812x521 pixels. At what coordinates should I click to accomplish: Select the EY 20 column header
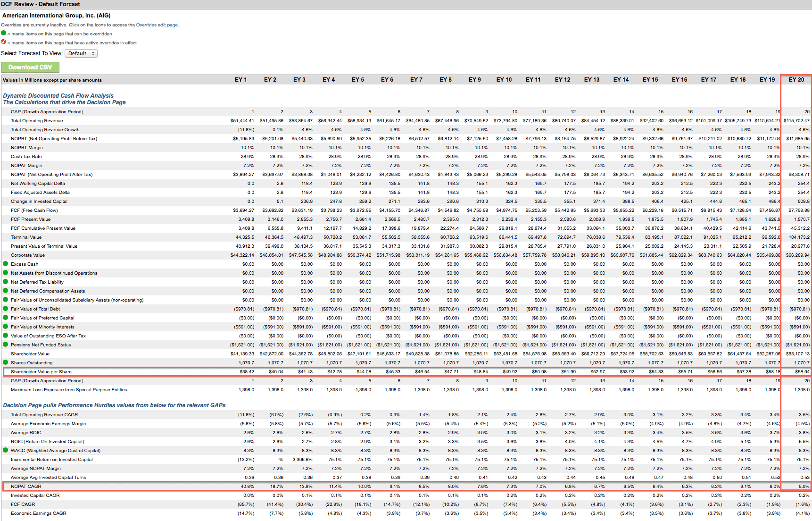[796, 80]
